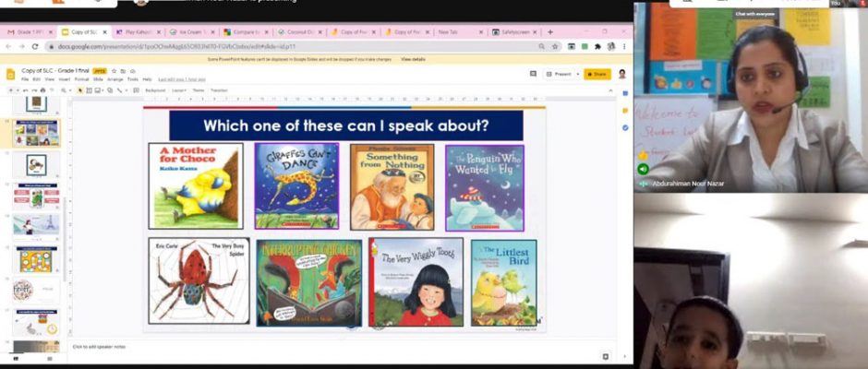Open the Theme panel
Viewport: 868px width, 369px height.
(x=199, y=90)
